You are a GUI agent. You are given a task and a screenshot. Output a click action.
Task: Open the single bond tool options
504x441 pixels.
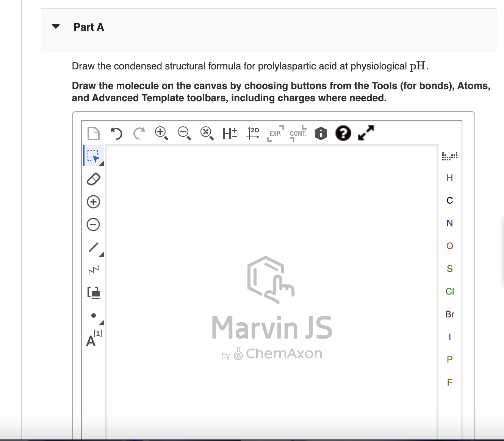coord(102,254)
